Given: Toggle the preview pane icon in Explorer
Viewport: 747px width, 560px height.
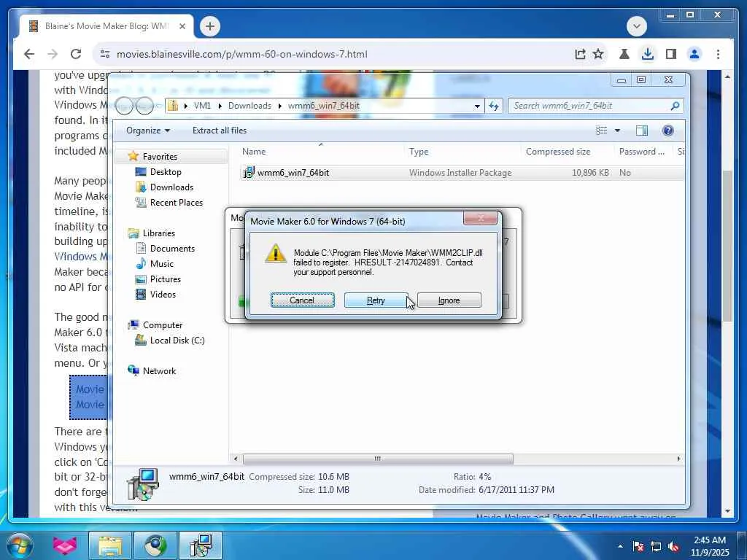Looking at the screenshot, I should click(x=642, y=131).
